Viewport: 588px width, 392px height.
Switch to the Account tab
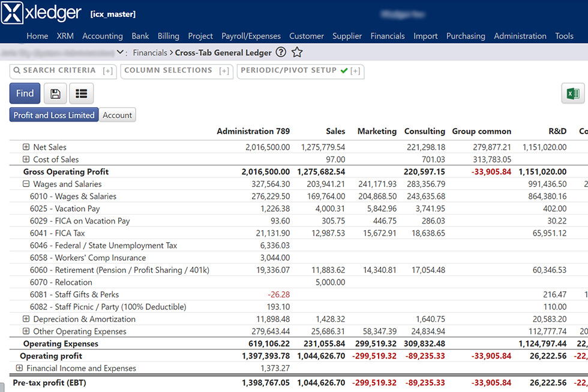[118, 115]
